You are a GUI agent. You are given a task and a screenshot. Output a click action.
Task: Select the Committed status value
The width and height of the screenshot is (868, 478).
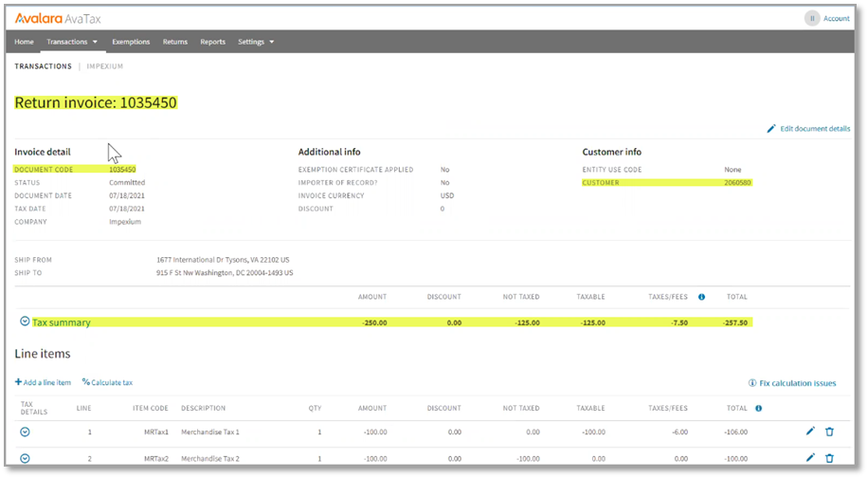127,183
